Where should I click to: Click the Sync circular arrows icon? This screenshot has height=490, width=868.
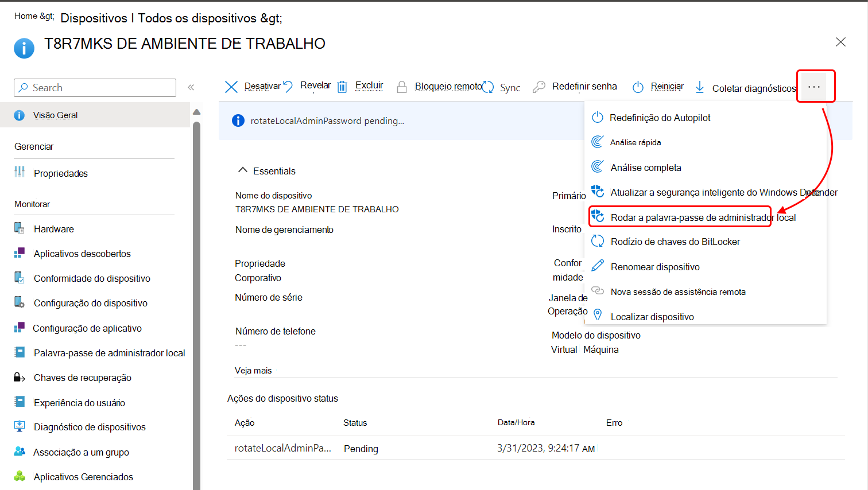pyautogui.click(x=488, y=87)
